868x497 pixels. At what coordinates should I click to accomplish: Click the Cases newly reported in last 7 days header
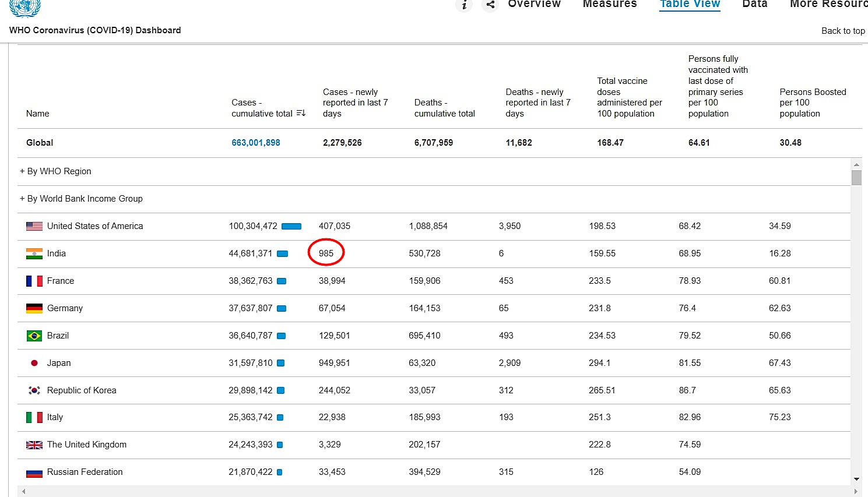[x=355, y=103]
